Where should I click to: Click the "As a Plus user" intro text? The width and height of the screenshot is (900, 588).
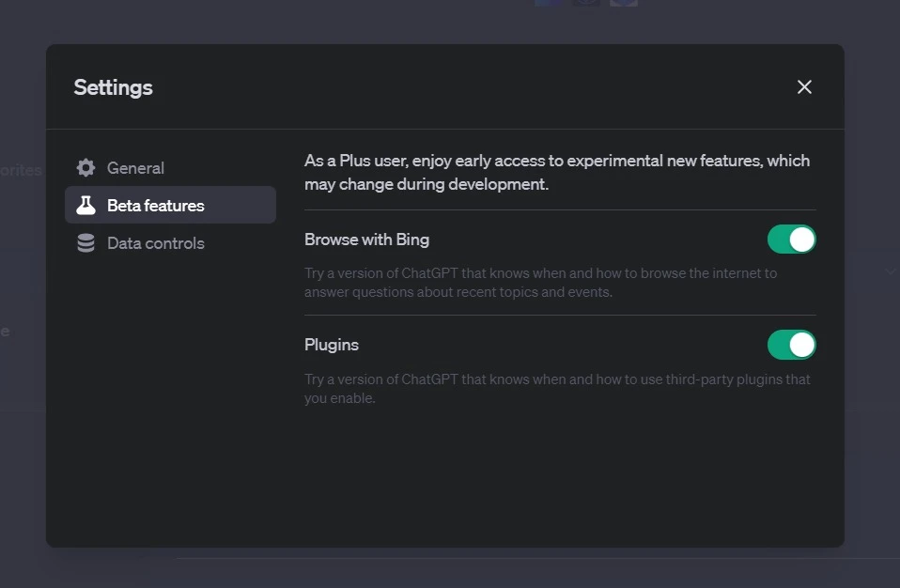(556, 172)
